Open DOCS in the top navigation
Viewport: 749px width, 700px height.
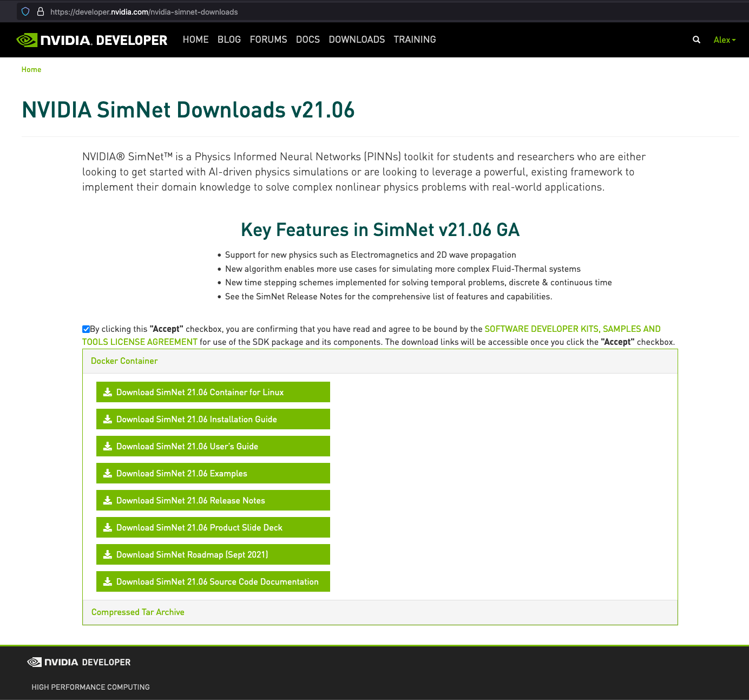pyautogui.click(x=308, y=40)
